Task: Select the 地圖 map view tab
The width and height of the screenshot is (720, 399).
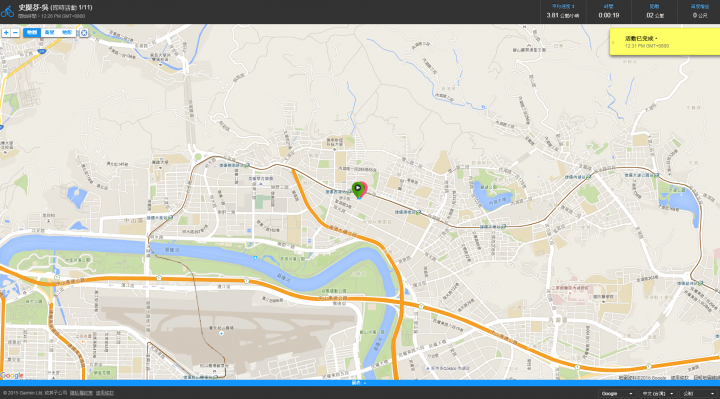Action: point(32,33)
